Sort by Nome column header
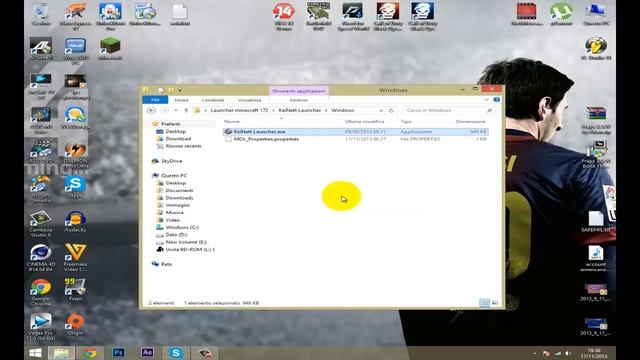Image resolution: width=640 pixels, height=360 pixels. tap(231, 122)
